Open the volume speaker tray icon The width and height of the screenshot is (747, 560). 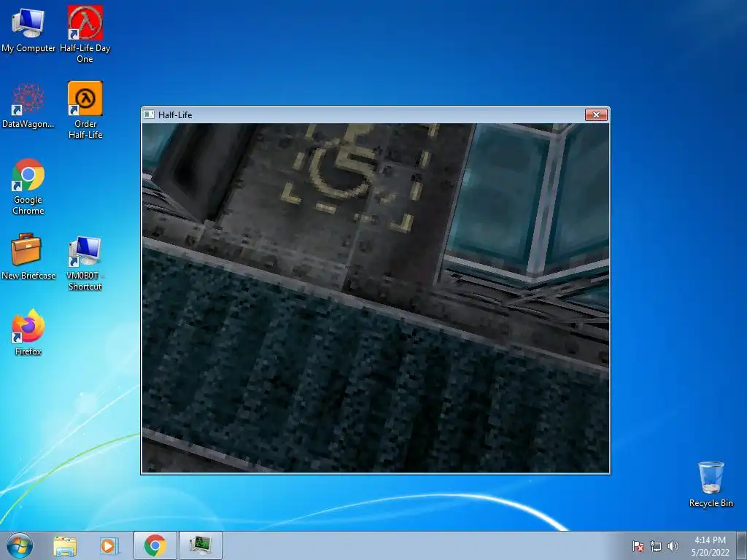[673, 546]
